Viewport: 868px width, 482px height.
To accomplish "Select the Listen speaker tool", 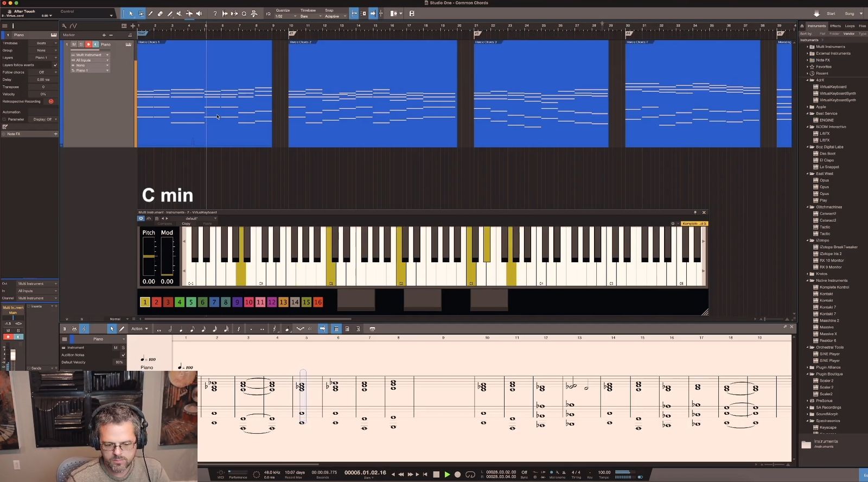I will (199, 14).
